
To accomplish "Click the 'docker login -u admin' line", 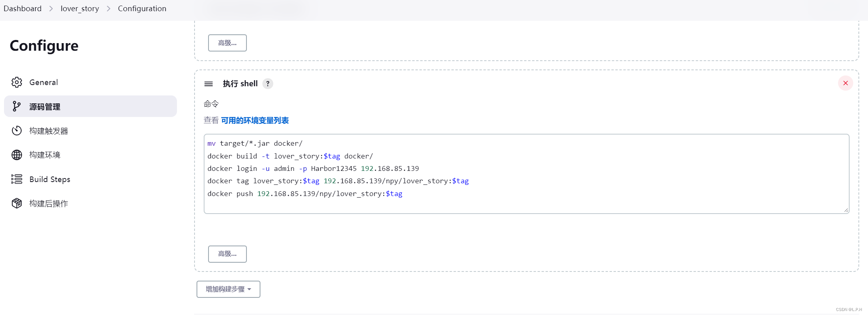I will pos(313,168).
